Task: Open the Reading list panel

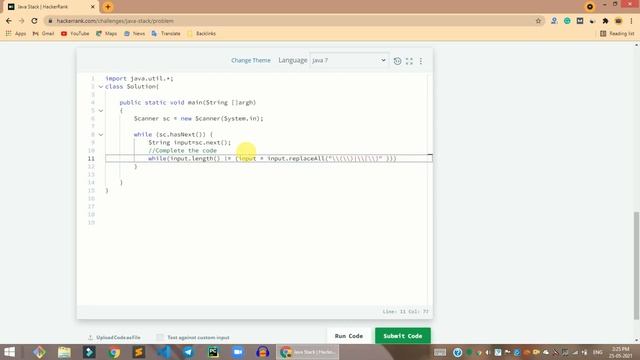Action: (x=617, y=33)
